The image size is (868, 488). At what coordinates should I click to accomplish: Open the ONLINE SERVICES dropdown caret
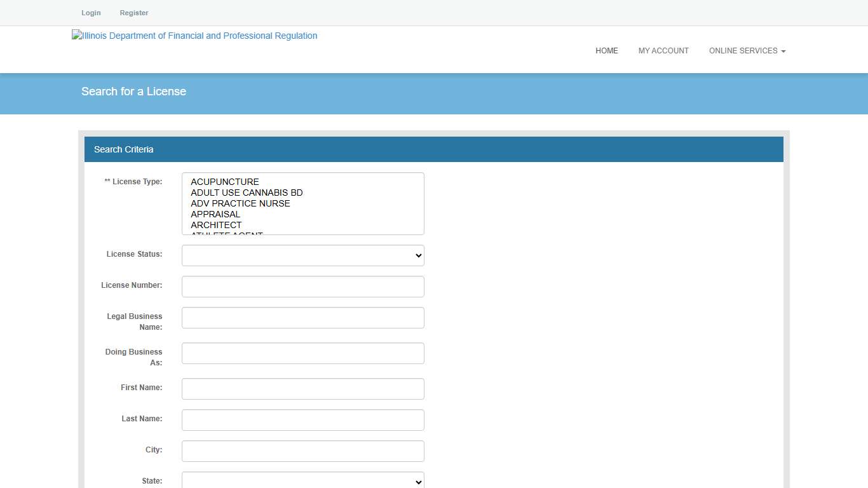783,51
